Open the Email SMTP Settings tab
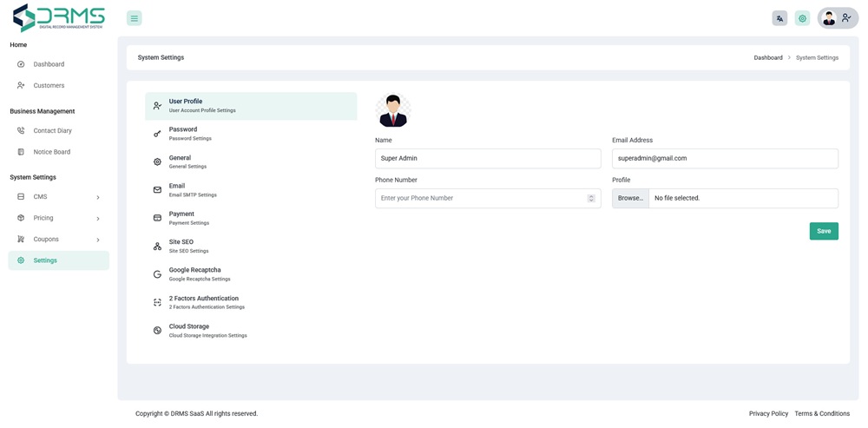The height and width of the screenshot is (428, 868). 193,190
